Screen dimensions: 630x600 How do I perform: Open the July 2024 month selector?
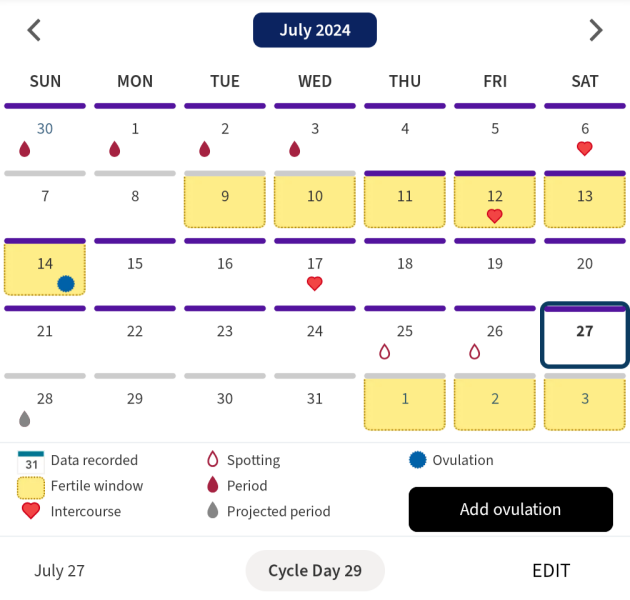tap(315, 30)
